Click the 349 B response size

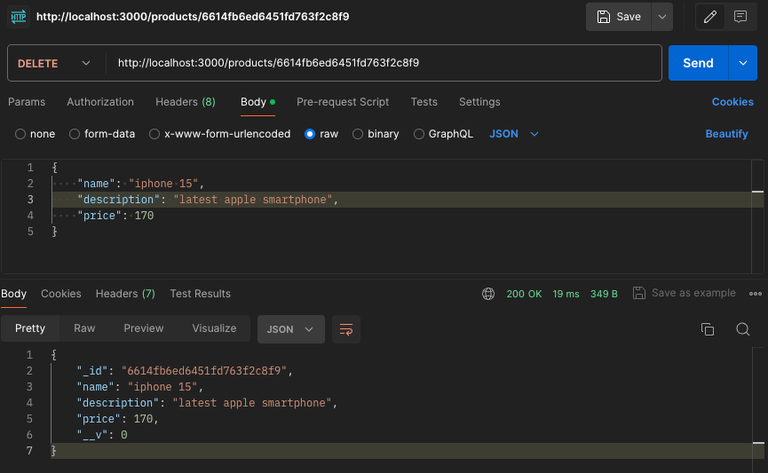(x=603, y=294)
